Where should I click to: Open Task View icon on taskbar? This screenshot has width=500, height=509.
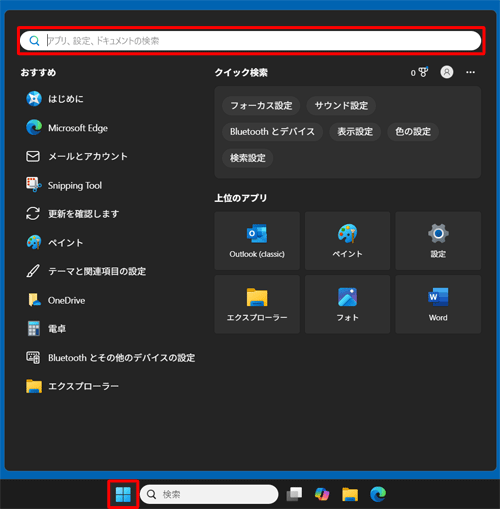click(x=294, y=494)
